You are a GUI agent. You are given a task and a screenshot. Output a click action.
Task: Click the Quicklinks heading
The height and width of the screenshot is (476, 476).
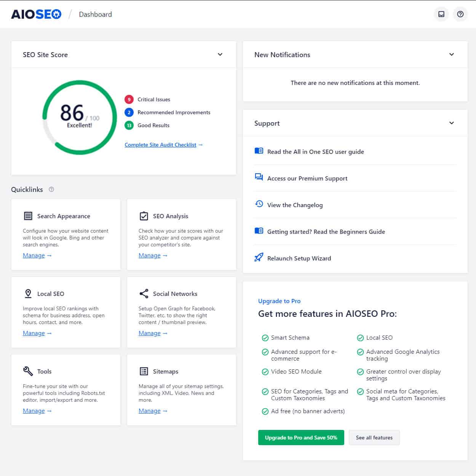point(27,189)
